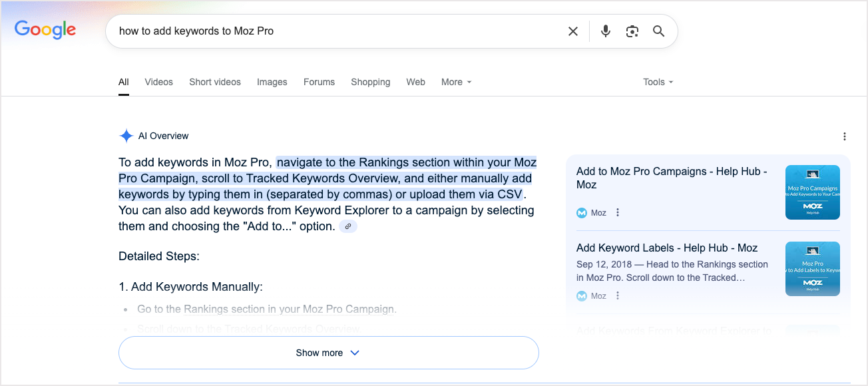The width and height of the screenshot is (868, 386).
Task: Expand the AI Overview with Show more
Action: pos(327,353)
